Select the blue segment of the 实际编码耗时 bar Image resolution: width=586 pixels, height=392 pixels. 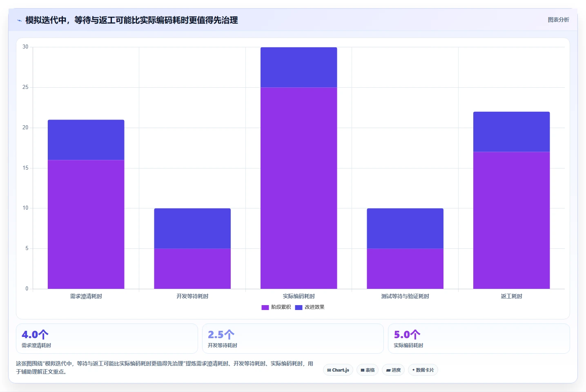click(x=299, y=67)
